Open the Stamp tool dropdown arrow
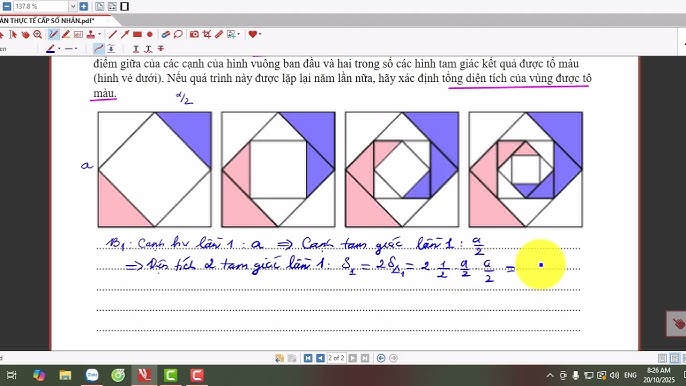 [x=99, y=35]
